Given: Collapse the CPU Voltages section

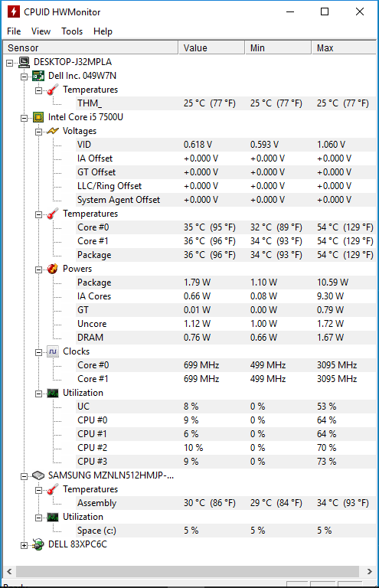Looking at the screenshot, I should (x=38, y=132).
